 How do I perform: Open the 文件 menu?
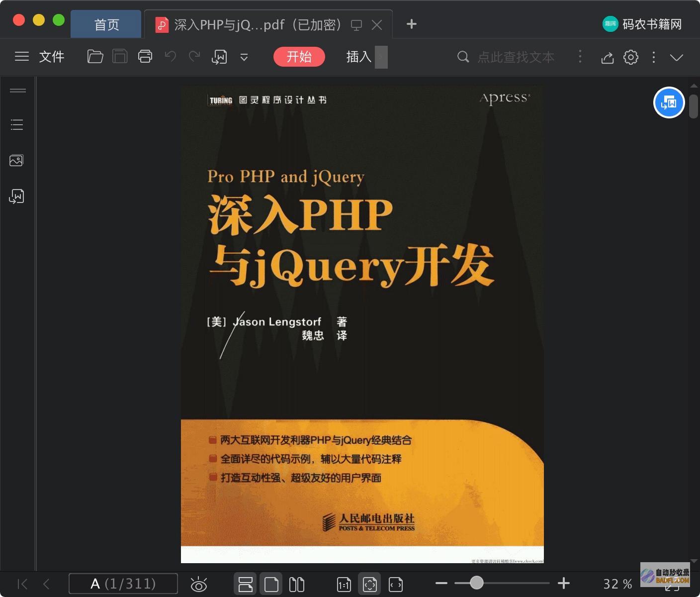52,57
